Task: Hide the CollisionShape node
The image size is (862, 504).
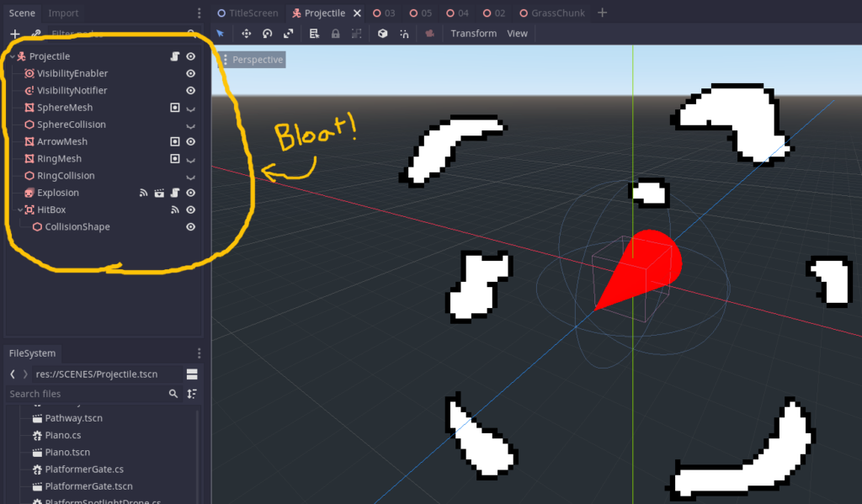Action: [191, 227]
